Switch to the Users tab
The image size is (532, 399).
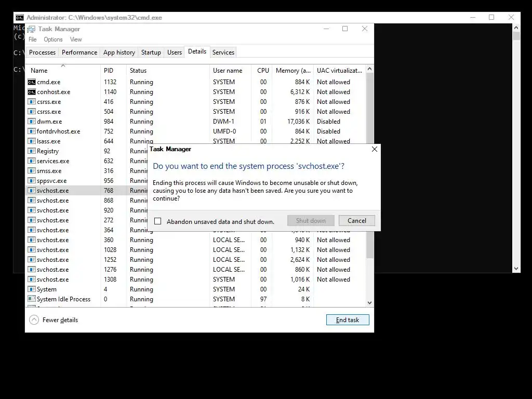coord(175,52)
